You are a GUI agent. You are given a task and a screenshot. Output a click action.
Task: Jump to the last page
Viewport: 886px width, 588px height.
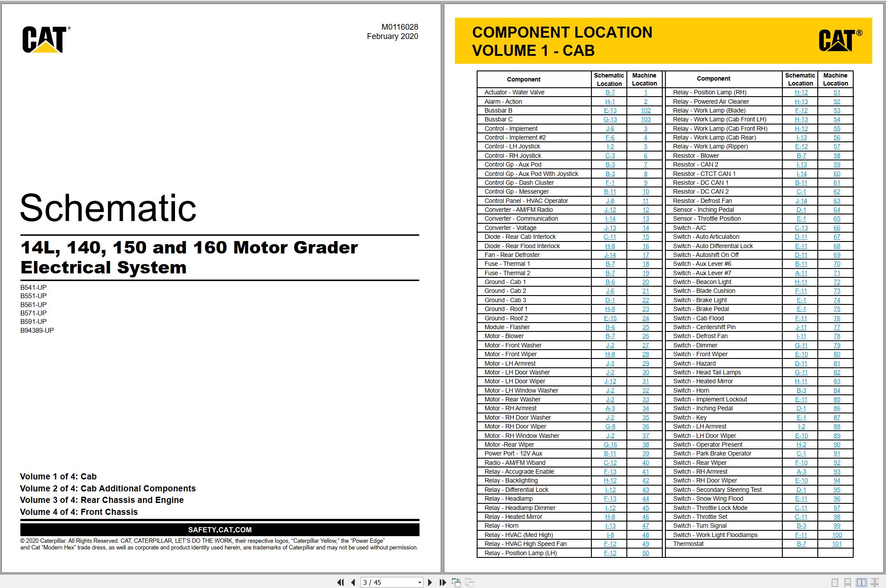point(443,582)
